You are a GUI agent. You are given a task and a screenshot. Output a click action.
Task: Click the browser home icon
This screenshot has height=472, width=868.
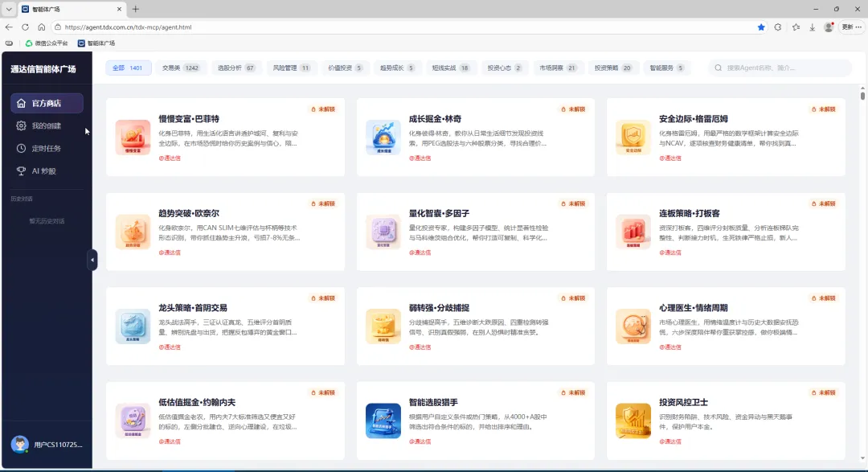click(x=42, y=27)
